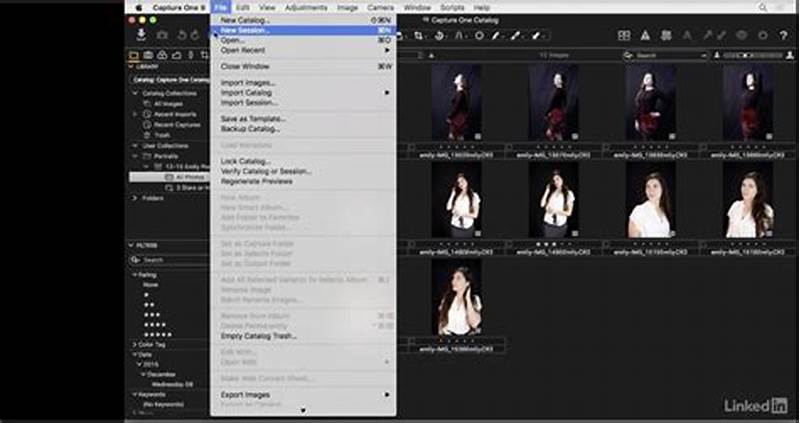Open the Capture tool tab icon
The height and width of the screenshot is (423, 800).
(148, 55)
